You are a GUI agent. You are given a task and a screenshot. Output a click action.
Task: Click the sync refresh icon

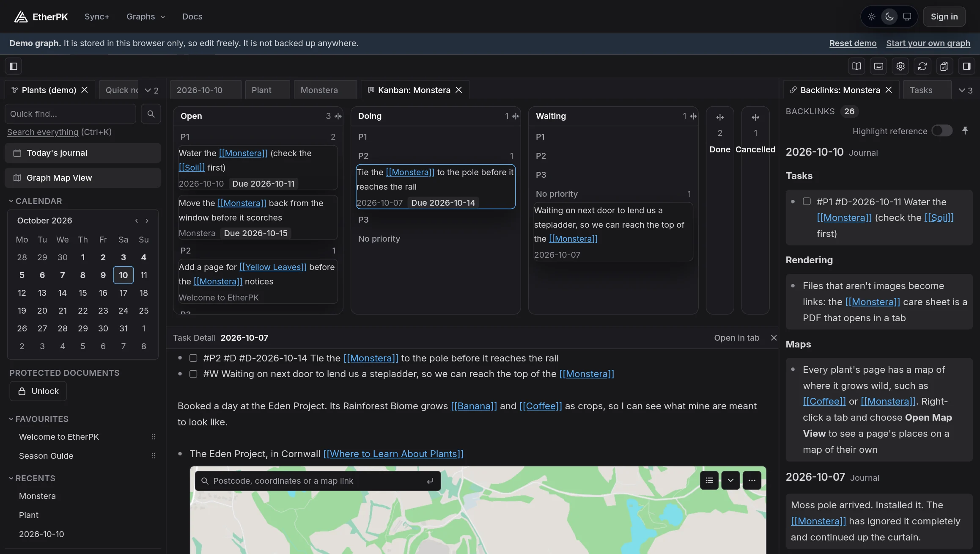pyautogui.click(x=922, y=66)
